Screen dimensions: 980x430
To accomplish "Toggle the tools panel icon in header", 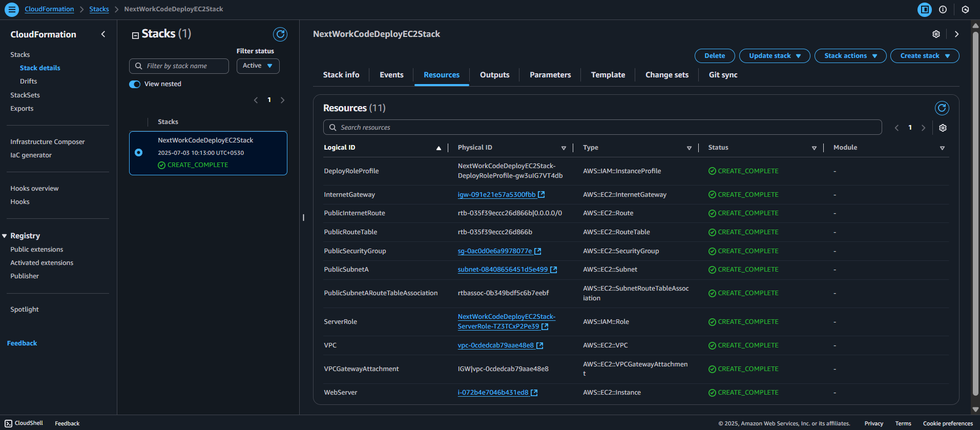I will pyautogui.click(x=925, y=9).
